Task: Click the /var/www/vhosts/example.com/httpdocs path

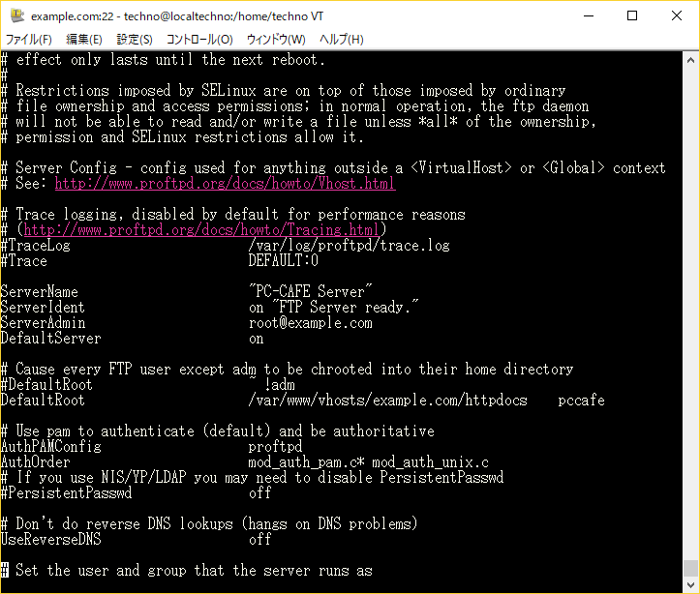Action: pyautogui.click(x=388, y=400)
